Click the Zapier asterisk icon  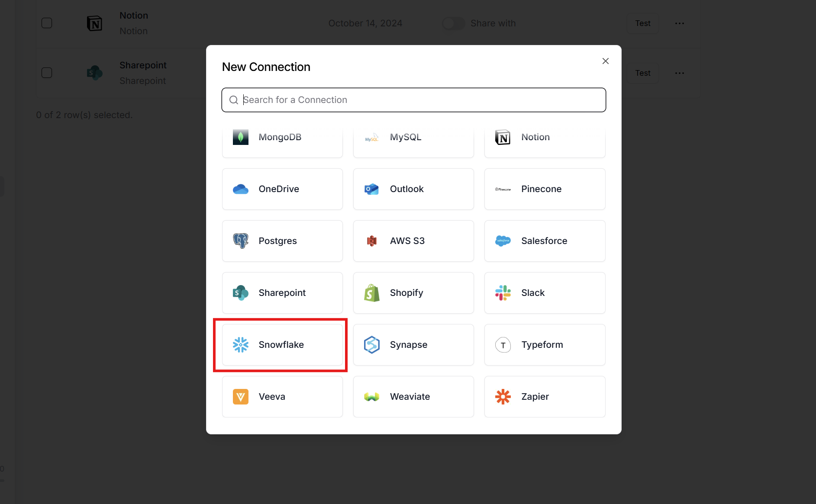(503, 397)
